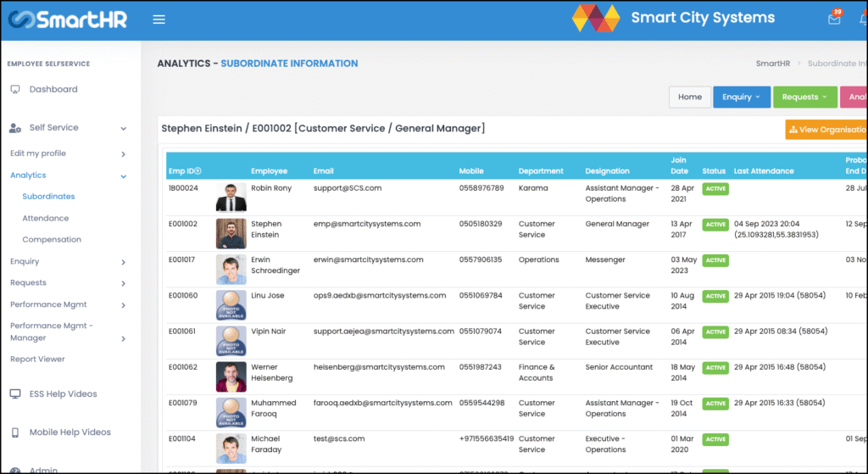Select Compensation under Analytics
Image resolution: width=868 pixels, height=474 pixels.
click(x=52, y=240)
